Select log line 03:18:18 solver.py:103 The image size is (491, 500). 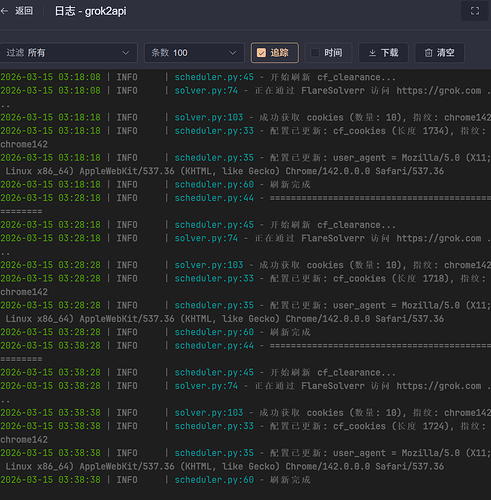[x=245, y=117]
